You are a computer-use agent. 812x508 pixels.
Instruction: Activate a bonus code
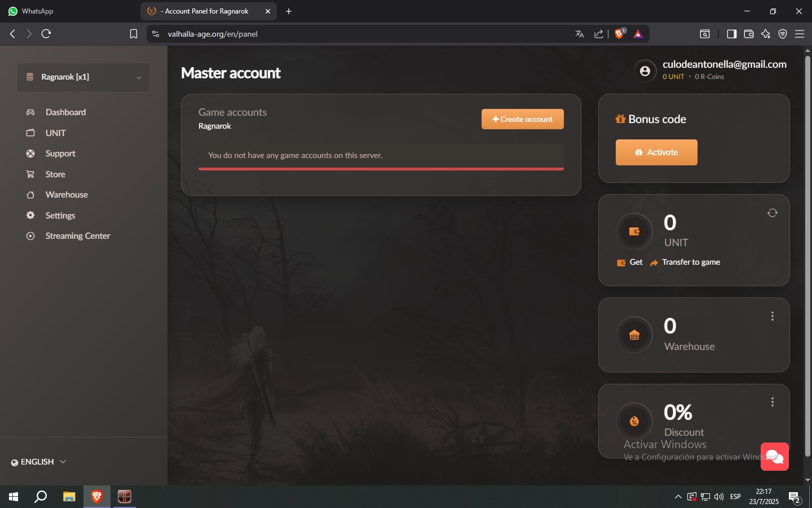click(x=656, y=152)
